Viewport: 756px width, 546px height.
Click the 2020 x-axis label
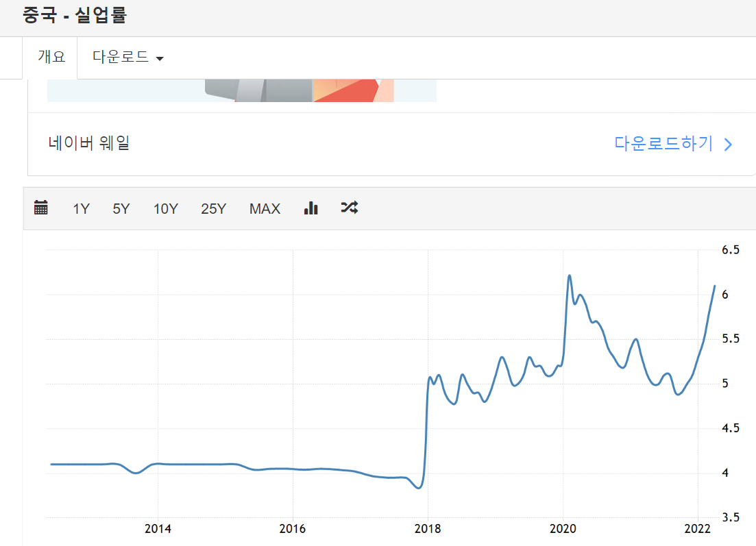563,529
